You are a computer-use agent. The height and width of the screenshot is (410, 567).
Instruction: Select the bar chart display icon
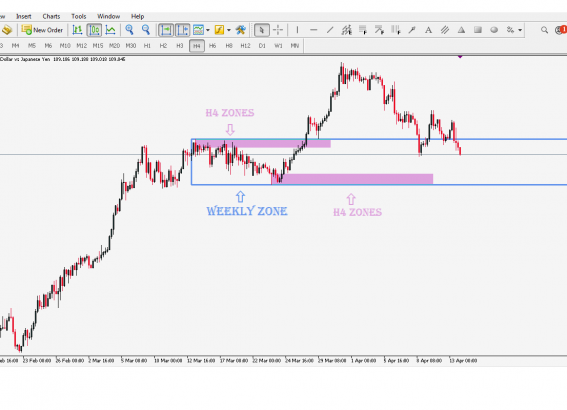point(77,30)
